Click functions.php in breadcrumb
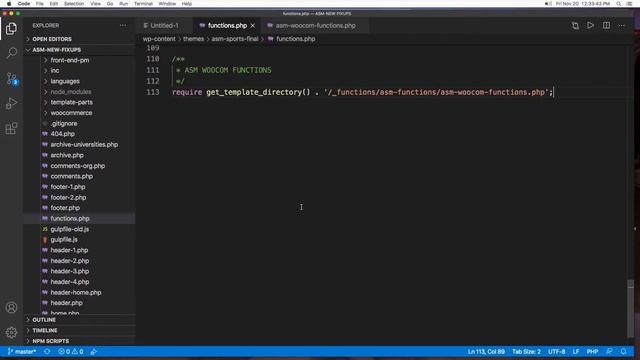Image resolution: width=640 pixels, height=360 pixels. (x=296, y=39)
